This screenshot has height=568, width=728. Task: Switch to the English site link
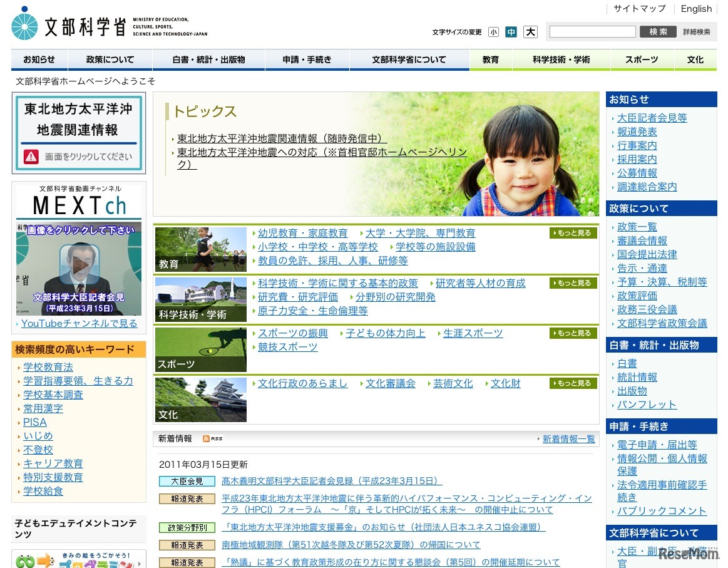coord(696,9)
